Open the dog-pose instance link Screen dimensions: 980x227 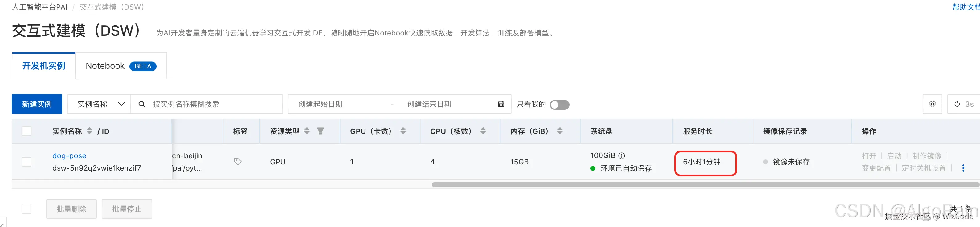[69, 156]
